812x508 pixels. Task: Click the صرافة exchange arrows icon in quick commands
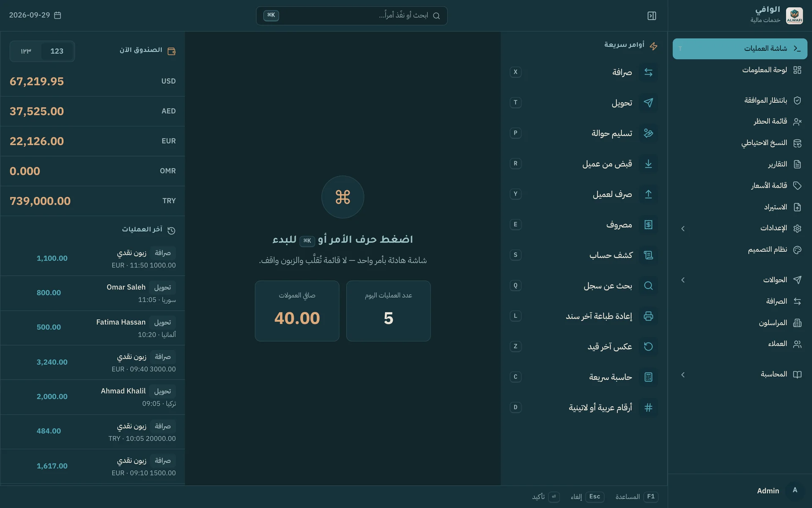click(x=648, y=72)
